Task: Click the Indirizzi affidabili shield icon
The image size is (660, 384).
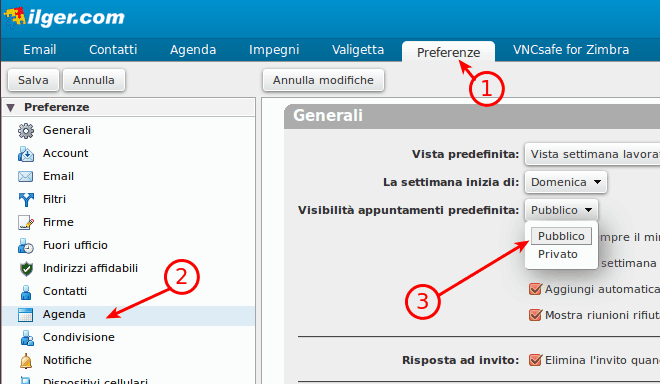Action: point(26,269)
